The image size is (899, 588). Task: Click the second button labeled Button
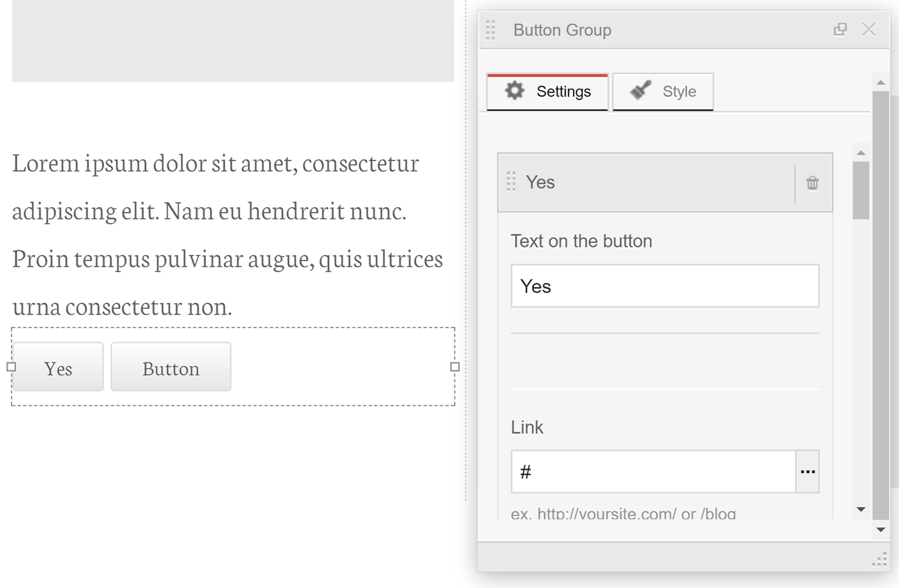(x=171, y=367)
